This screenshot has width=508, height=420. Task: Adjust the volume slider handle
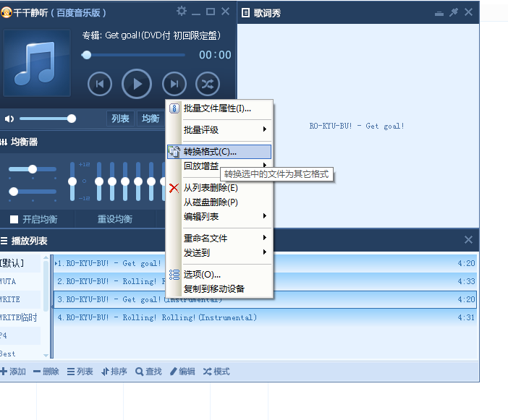coord(71,119)
